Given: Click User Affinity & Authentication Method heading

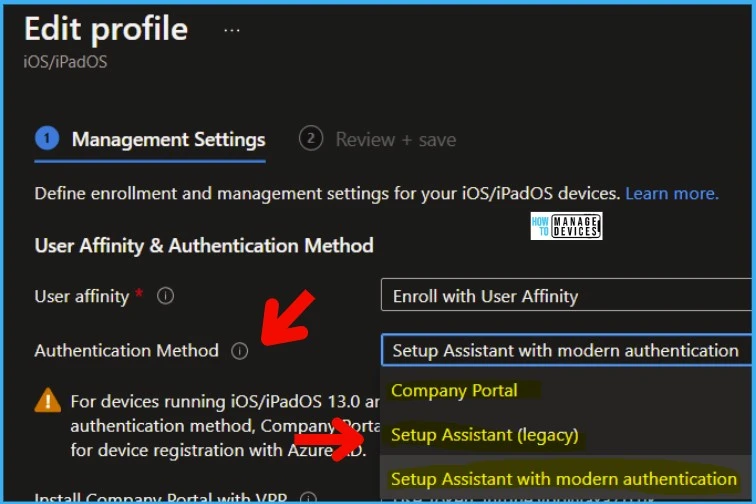Looking at the screenshot, I should (x=204, y=245).
